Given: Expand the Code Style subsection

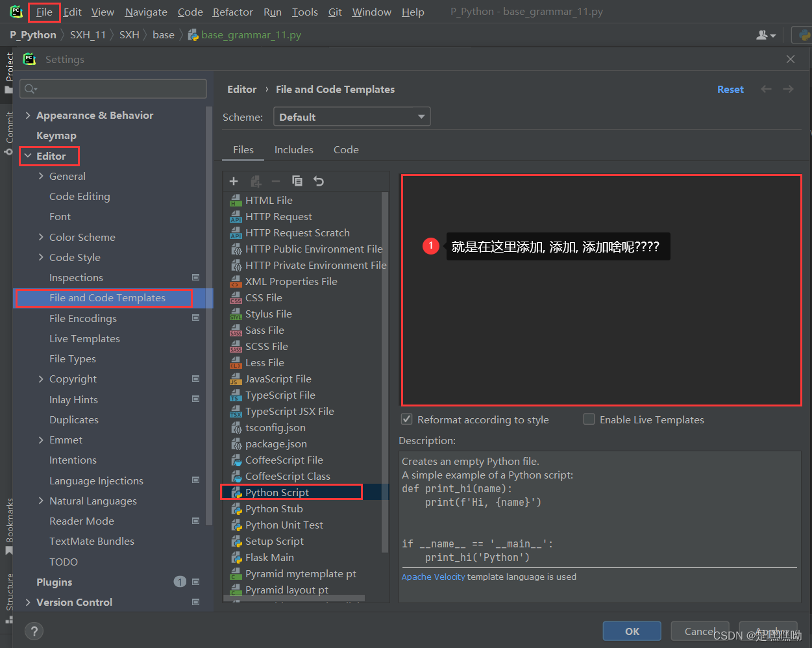Looking at the screenshot, I should [x=41, y=257].
